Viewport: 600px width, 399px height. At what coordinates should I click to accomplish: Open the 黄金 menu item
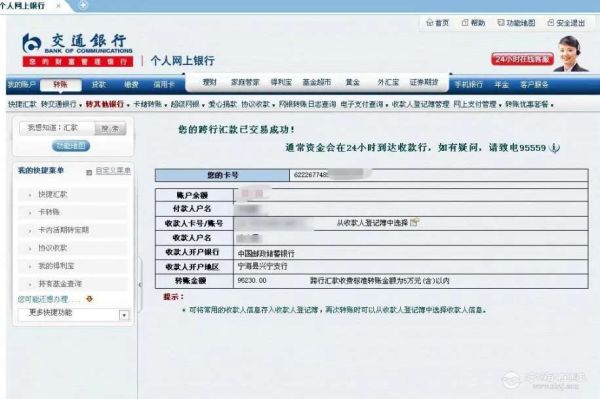coord(352,82)
